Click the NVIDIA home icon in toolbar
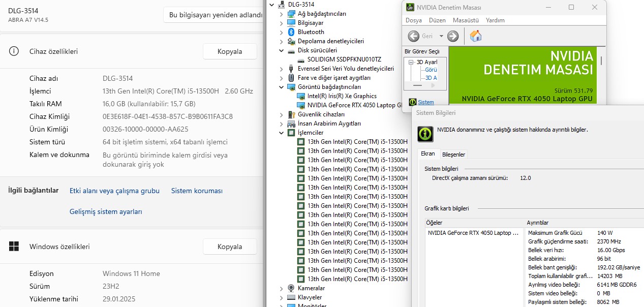The width and height of the screenshot is (644, 307). click(x=476, y=36)
